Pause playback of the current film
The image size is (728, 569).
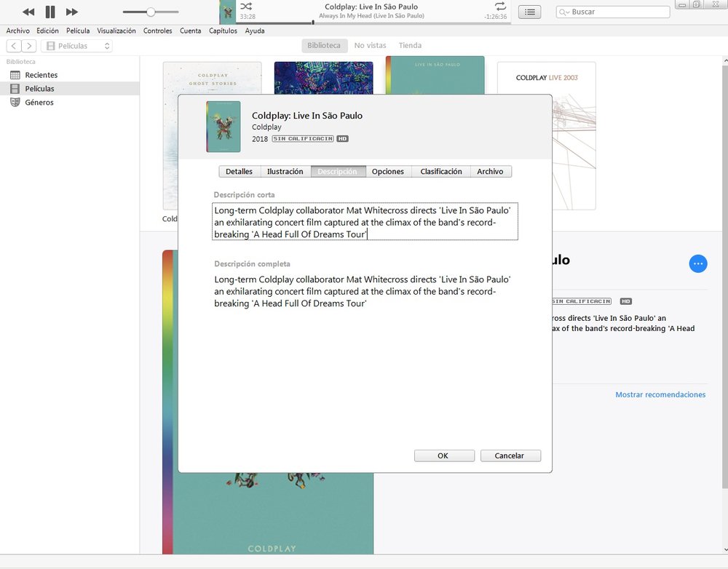pos(50,12)
